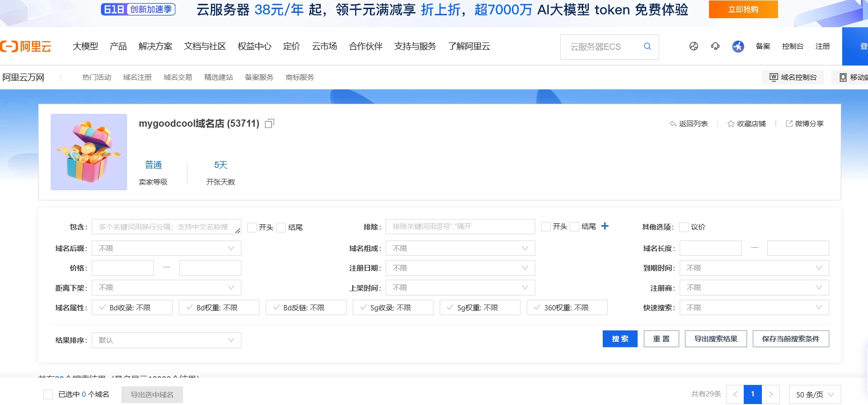The height and width of the screenshot is (405, 868).
Task: Click the Aliyun logo
Action: click(x=26, y=46)
